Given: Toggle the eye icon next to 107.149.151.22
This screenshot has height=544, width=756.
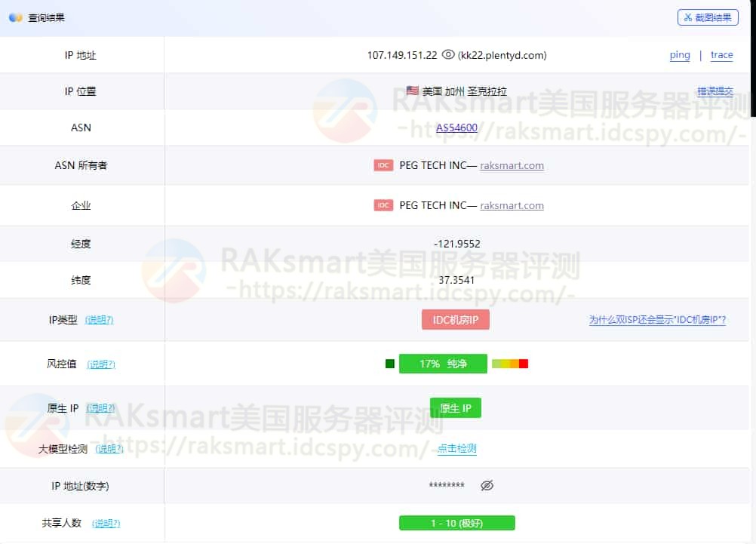Looking at the screenshot, I should [447, 55].
